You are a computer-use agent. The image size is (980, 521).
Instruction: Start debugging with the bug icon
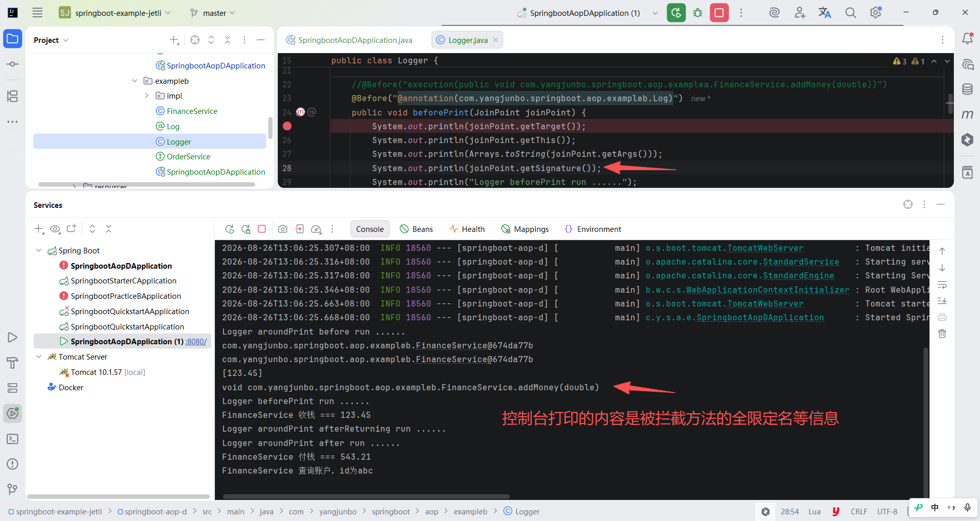[698, 13]
